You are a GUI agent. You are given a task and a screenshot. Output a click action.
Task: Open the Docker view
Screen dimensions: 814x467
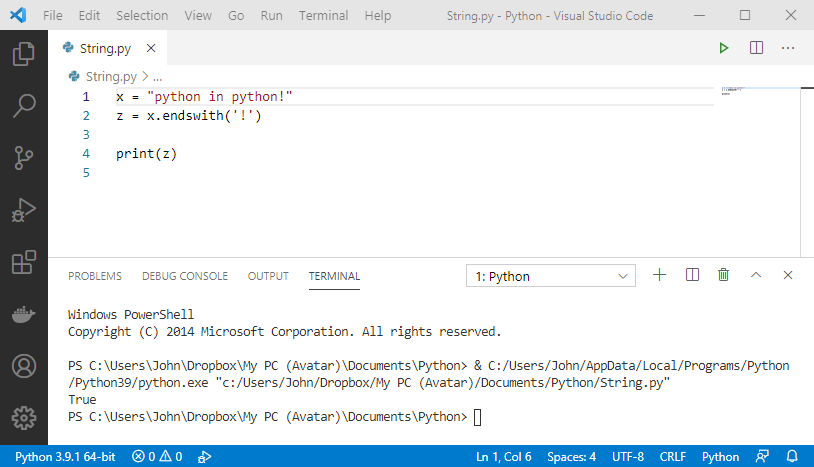point(23,314)
